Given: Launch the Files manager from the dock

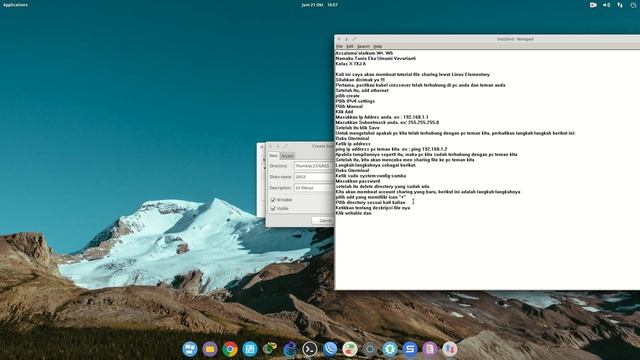Looking at the screenshot, I should tap(210, 349).
